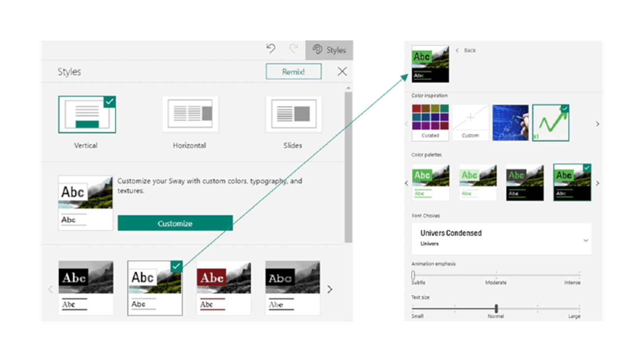Click the Undo arrow icon
This screenshot has height=362, width=644.
click(x=271, y=49)
